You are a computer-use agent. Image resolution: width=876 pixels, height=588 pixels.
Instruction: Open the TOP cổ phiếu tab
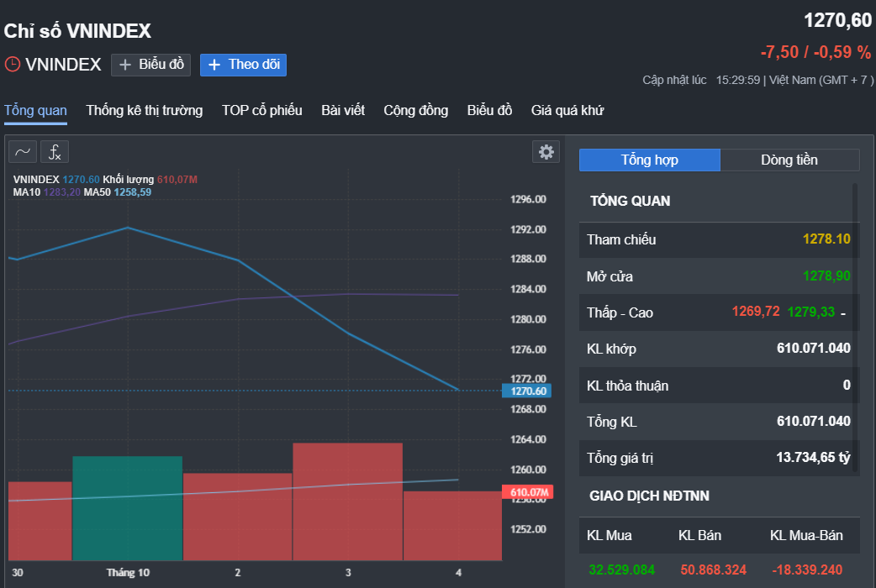pyautogui.click(x=262, y=111)
